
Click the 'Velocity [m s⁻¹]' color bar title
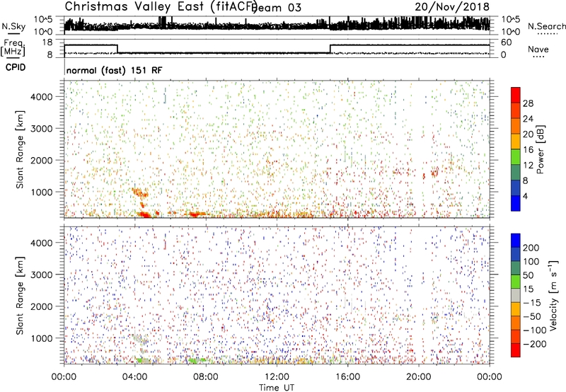tap(553, 295)
